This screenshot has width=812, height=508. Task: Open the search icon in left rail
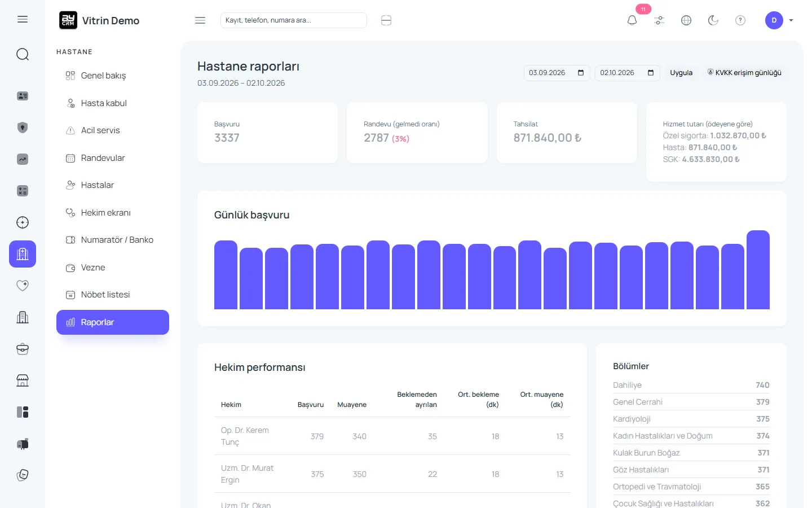point(23,54)
